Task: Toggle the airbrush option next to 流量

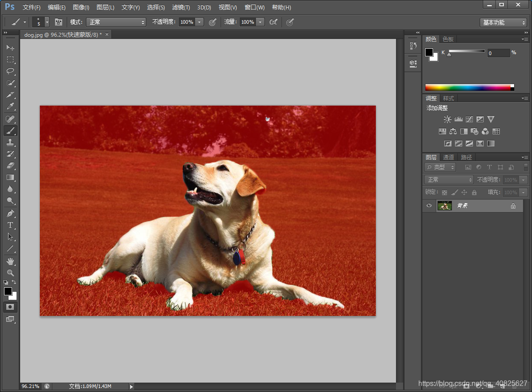Action: pos(273,22)
